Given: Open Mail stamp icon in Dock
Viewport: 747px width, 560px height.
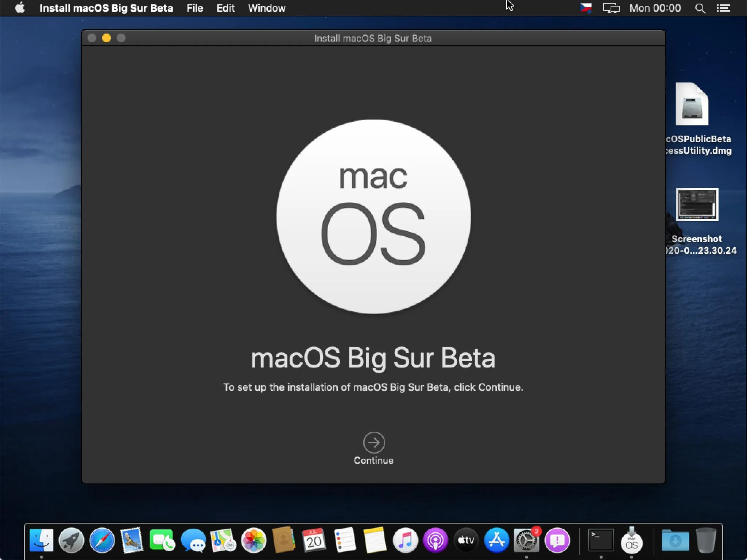Looking at the screenshot, I should [132, 540].
